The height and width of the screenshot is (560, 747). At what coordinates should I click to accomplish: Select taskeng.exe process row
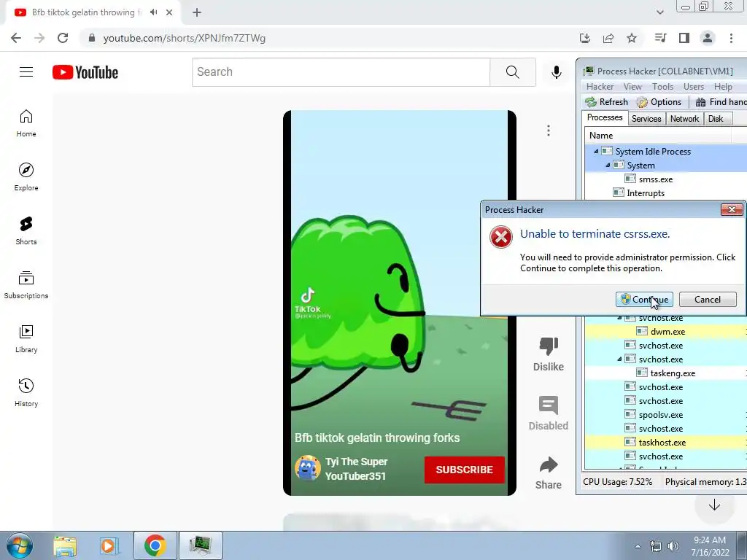click(666, 373)
